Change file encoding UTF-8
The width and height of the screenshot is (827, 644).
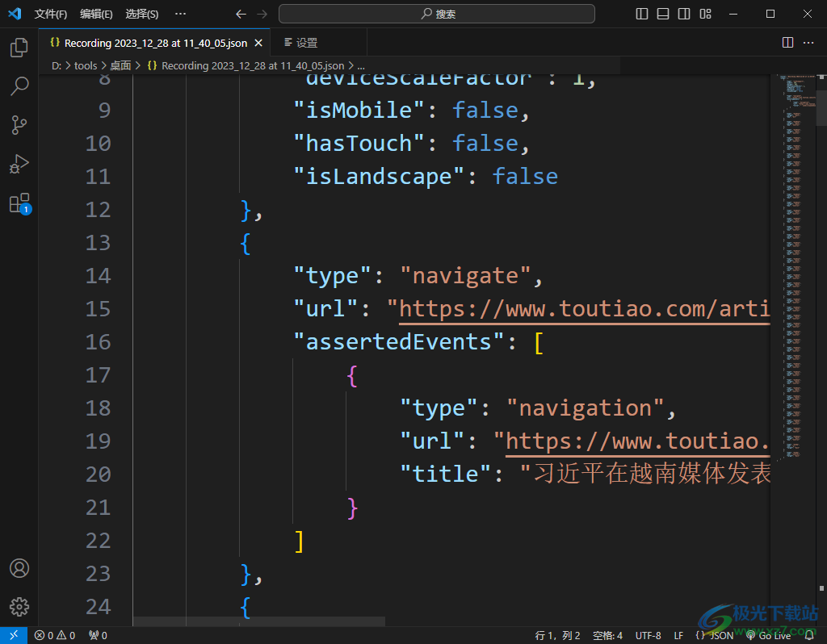coord(649,636)
